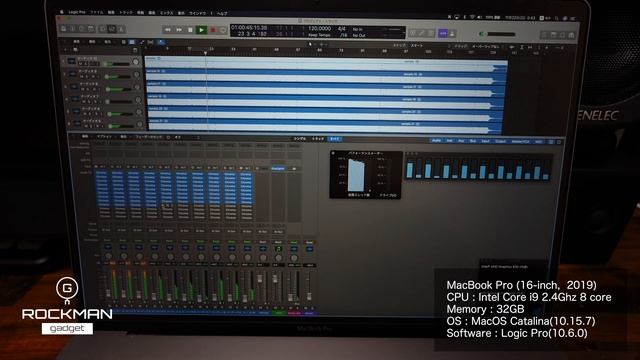
Task: Click the playhead marker in the ruler
Action: tap(205, 53)
